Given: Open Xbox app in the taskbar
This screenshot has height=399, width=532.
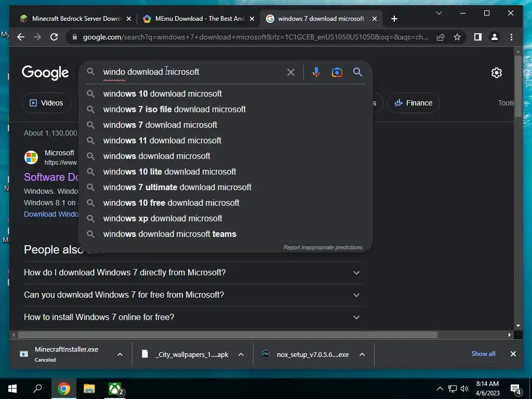Looking at the screenshot, I should (x=115, y=389).
